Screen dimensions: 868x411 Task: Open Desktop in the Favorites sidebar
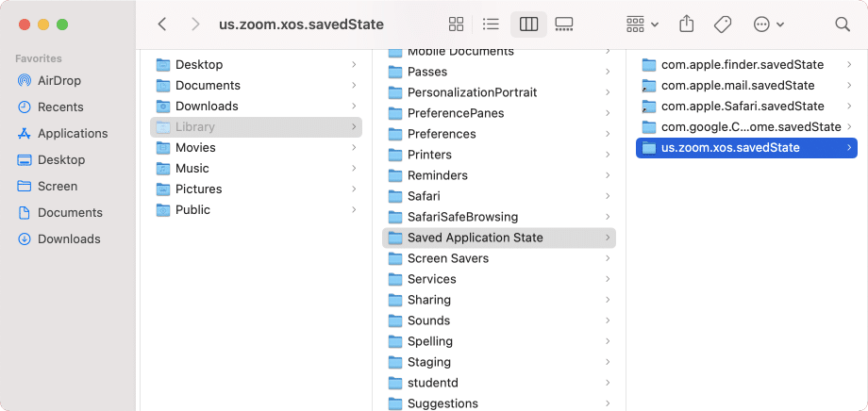pos(60,160)
